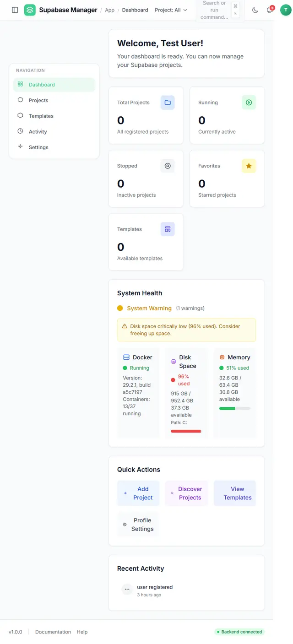The image size is (293, 644).
Task: Open Activity in navigation sidebar
Action: coord(54,131)
